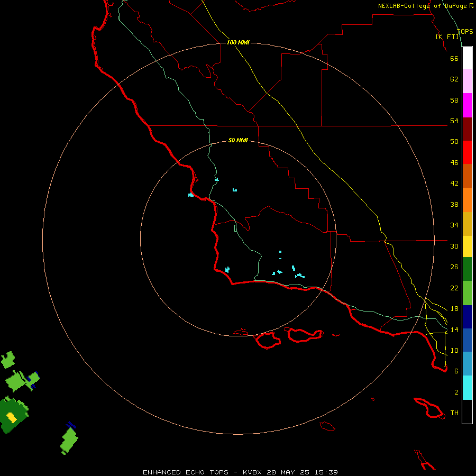Screen dimensions: 476x476
Task: Pick the magenta legend color band
Action: (467, 105)
